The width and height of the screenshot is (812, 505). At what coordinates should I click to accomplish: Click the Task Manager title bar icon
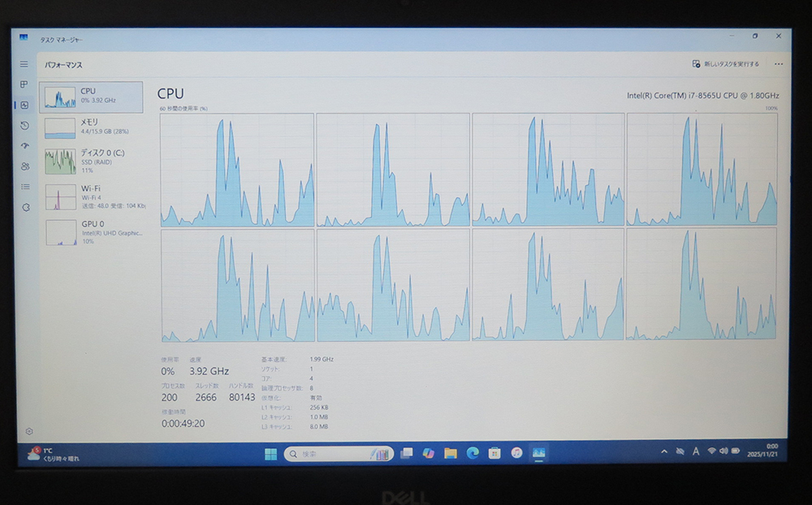click(24, 38)
